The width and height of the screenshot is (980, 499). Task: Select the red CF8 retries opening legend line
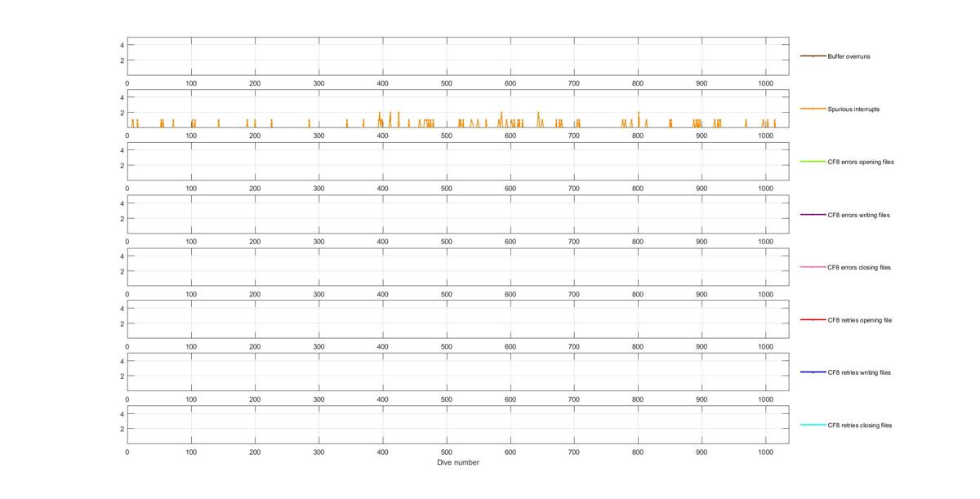point(813,320)
